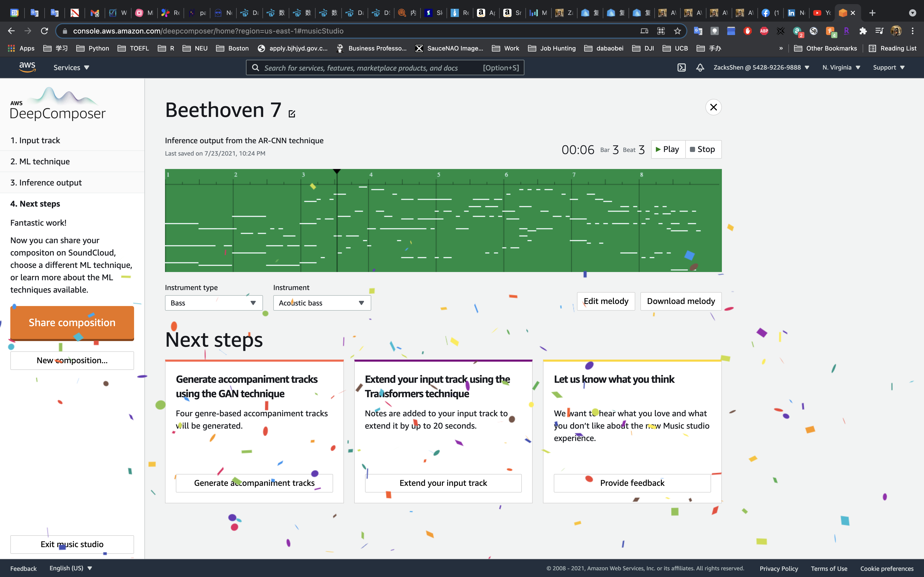Go to step 1. Input track
The image size is (924, 577).
[x=35, y=140]
